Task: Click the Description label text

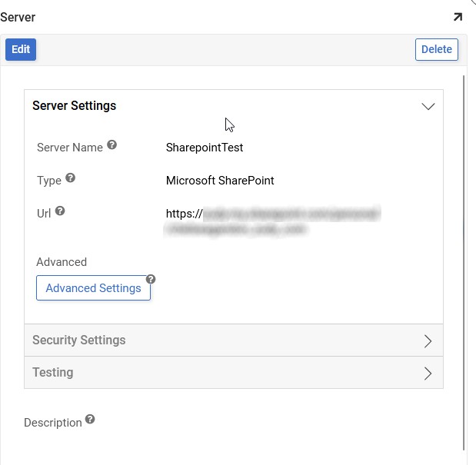Action: (53, 423)
